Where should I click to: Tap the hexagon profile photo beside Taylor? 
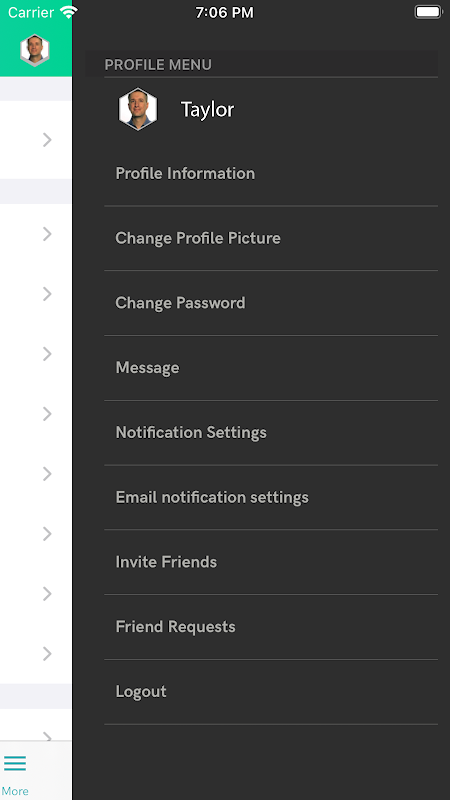pyautogui.click(x=138, y=109)
